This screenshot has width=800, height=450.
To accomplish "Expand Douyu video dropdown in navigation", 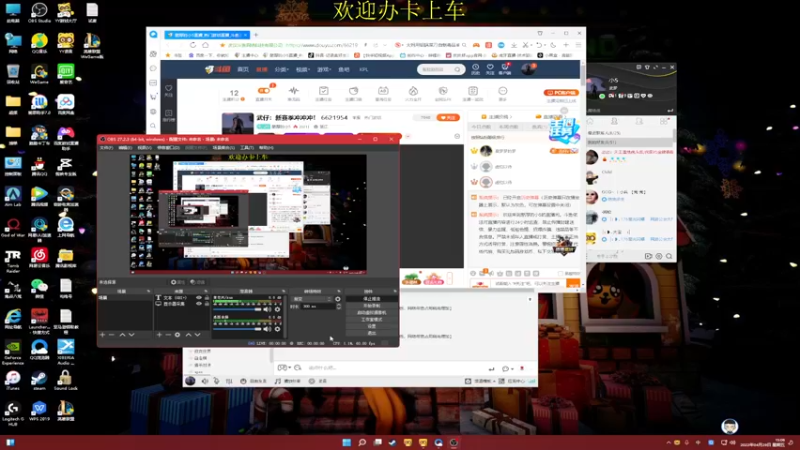I will 303,69.
